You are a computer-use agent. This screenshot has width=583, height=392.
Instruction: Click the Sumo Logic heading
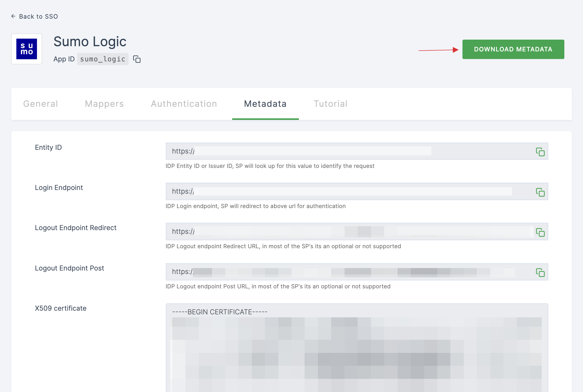click(x=90, y=41)
